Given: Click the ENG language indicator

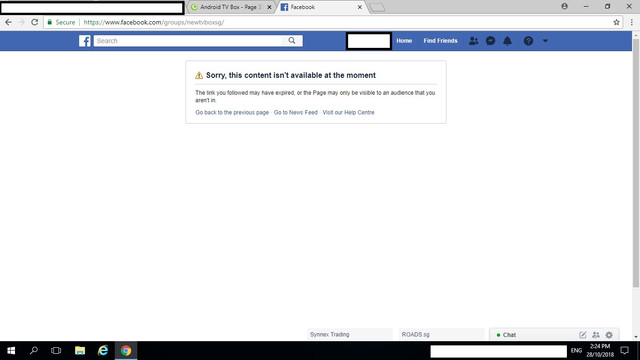Looking at the screenshot, I should pos(576,351).
